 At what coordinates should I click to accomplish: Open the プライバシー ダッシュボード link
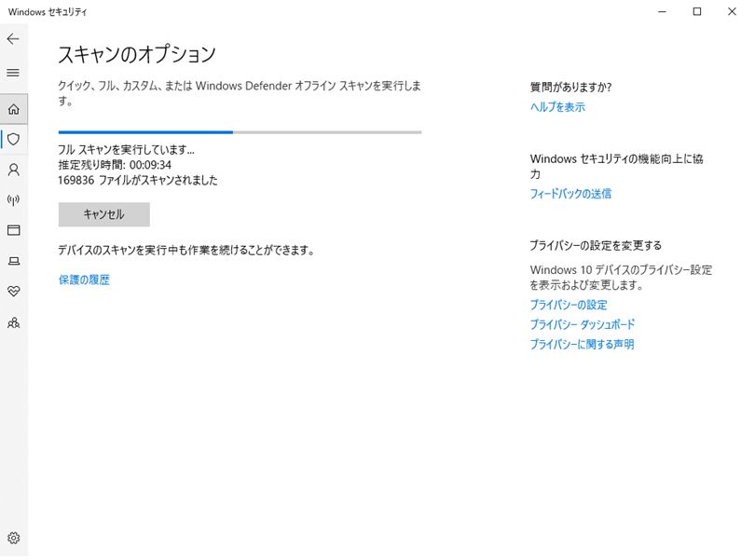tap(583, 324)
